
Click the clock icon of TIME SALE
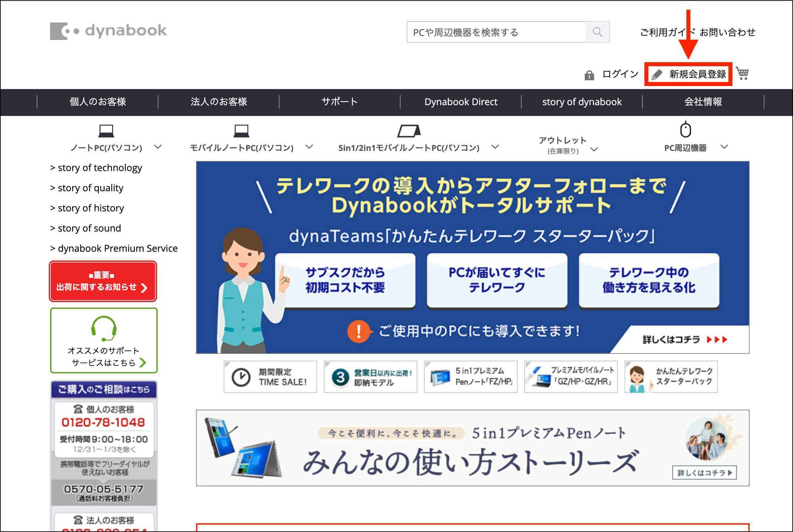coord(241,377)
